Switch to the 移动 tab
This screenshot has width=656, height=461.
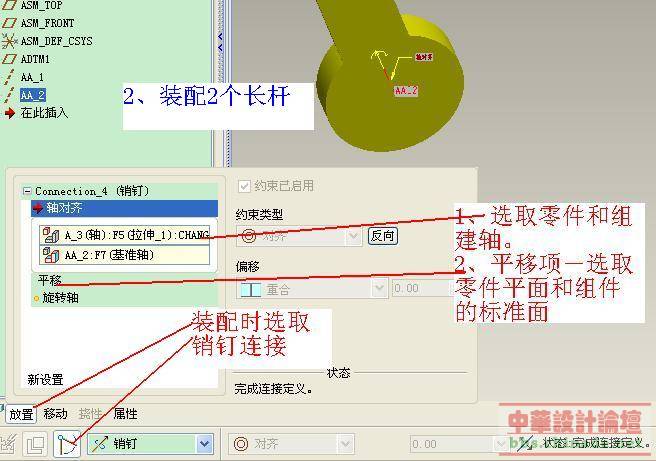click(56, 414)
